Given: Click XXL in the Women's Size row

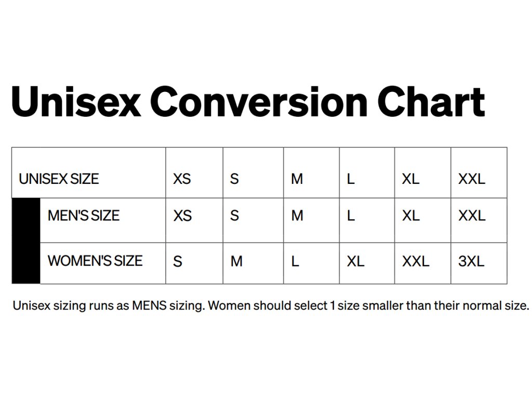Looking at the screenshot, I should click(416, 261).
